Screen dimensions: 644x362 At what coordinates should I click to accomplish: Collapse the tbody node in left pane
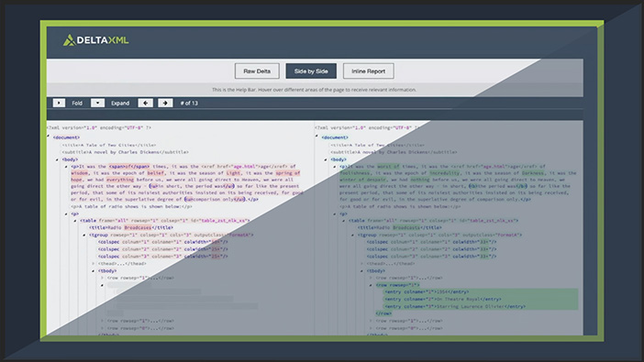(93, 271)
